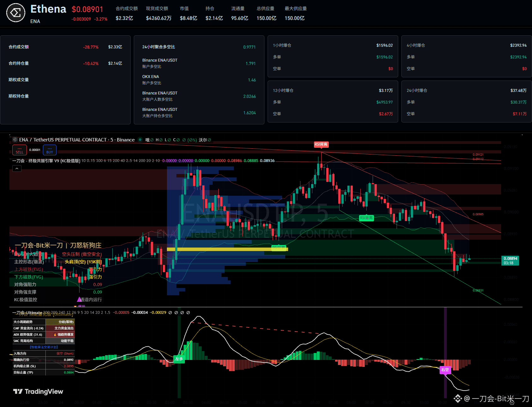Select the 一刀会 - 终极共振引擎 V9 indicator title

(46, 161)
